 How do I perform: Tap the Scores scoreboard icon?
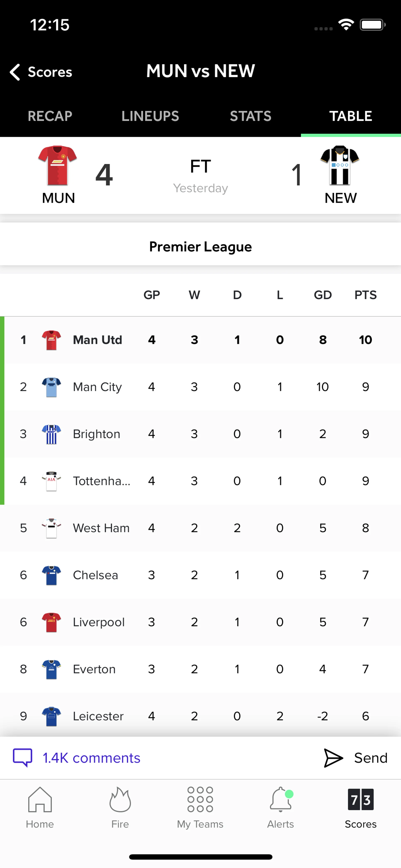(360, 799)
